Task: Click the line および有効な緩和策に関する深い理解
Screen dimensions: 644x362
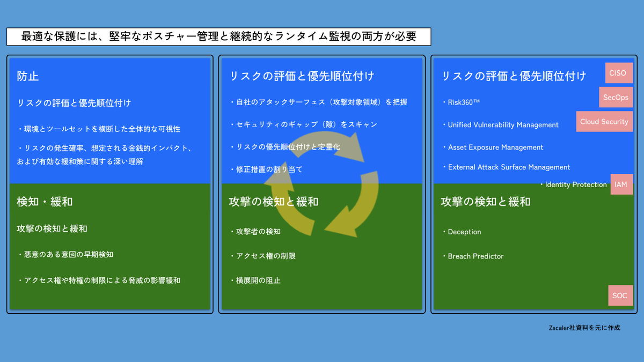Action: pyautogui.click(x=80, y=161)
